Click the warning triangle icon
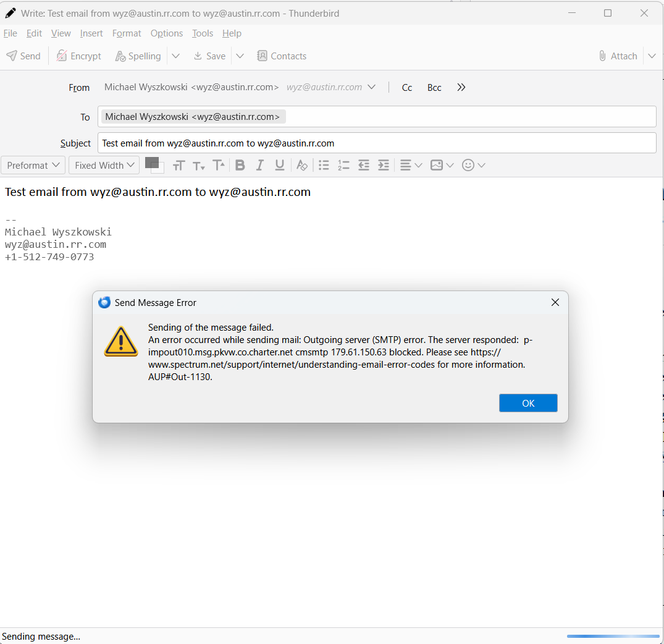Screen dimensions: 664x644 [121, 342]
